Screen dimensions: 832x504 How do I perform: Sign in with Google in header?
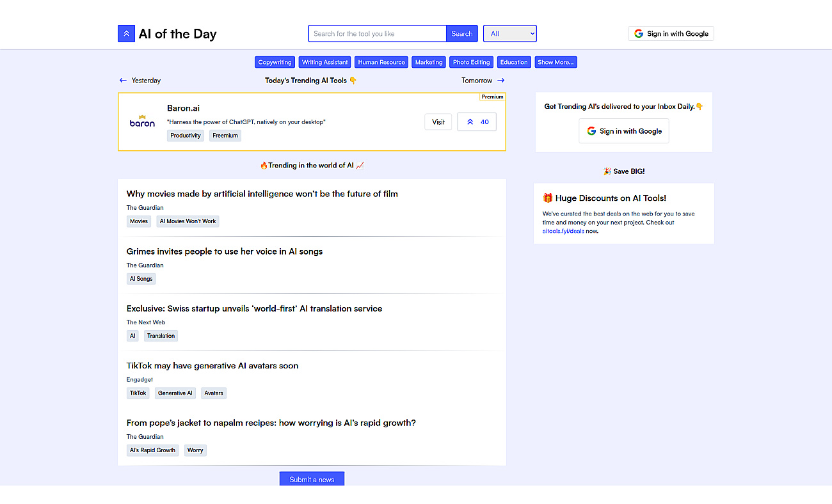pos(671,34)
